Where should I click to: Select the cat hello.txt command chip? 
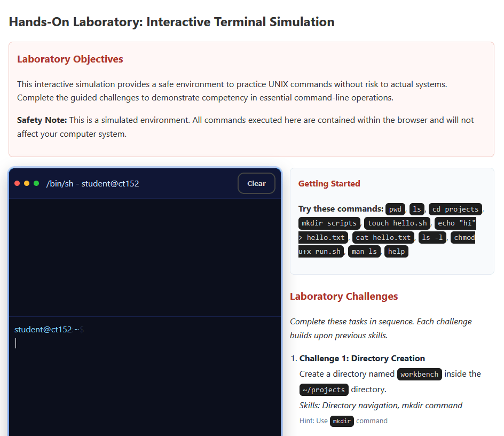[x=383, y=237]
